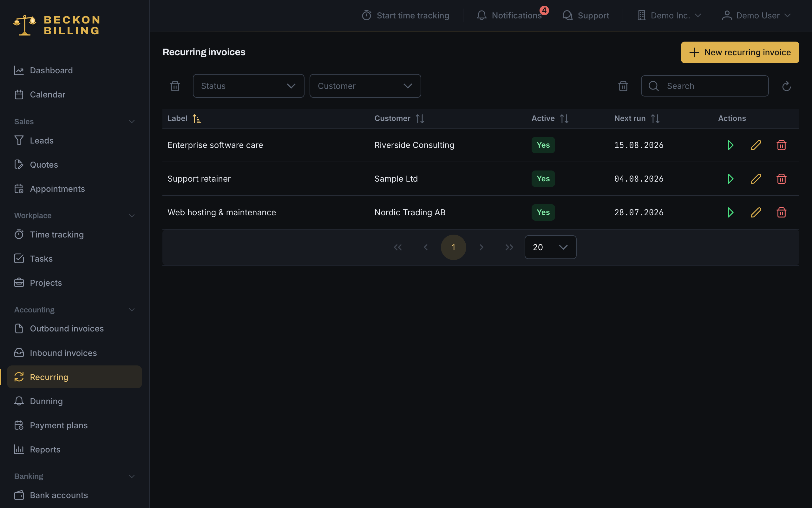This screenshot has width=812, height=508.
Task: Sort by Active column
Action: (x=550, y=119)
